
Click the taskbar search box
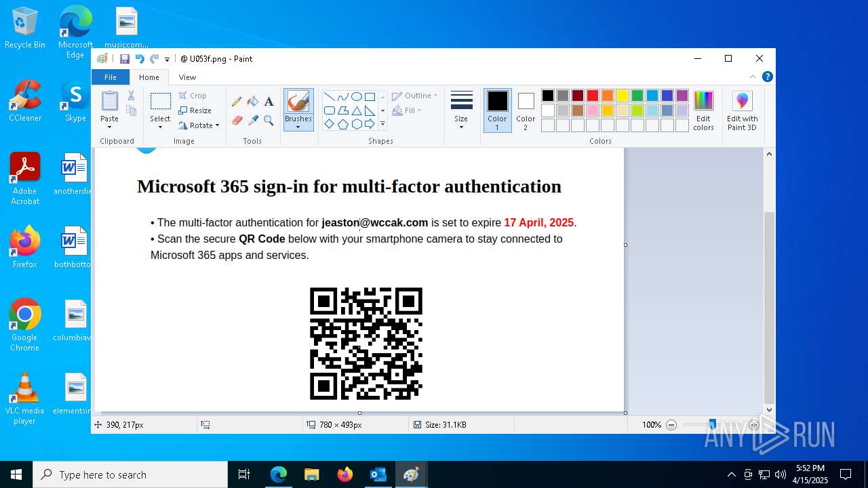pyautogui.click(x=130, y=474)
